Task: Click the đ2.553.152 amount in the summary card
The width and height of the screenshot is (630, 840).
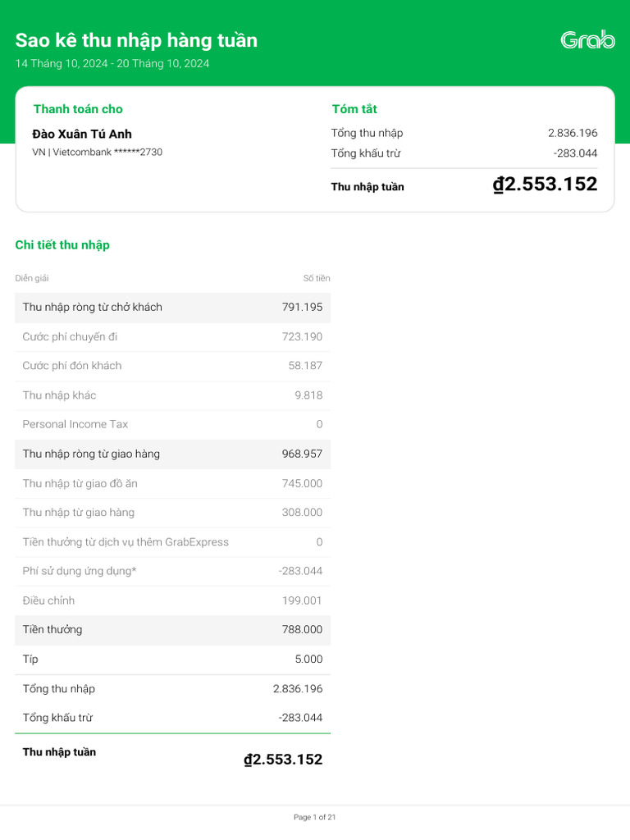Action: tap(545, 185)
